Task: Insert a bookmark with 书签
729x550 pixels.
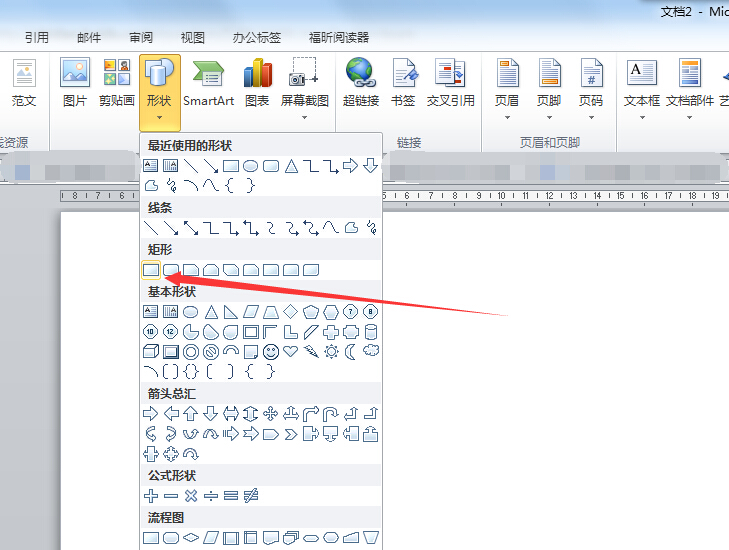Action: coord(403,83)
